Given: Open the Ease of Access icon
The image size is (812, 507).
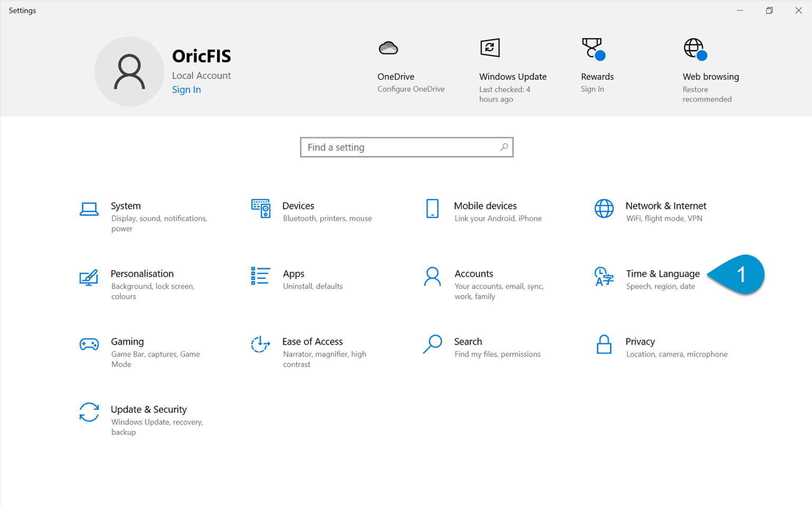Looking at the screenshot, I should 261,345.
